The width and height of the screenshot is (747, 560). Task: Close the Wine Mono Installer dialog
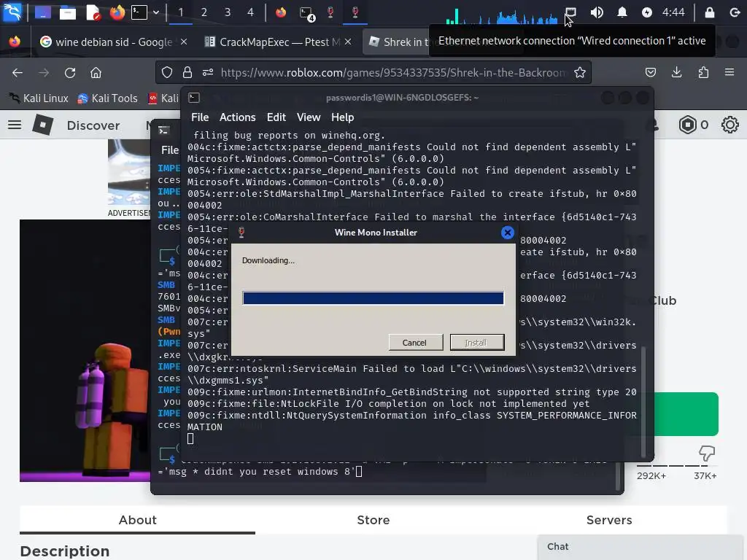point(508,233)
